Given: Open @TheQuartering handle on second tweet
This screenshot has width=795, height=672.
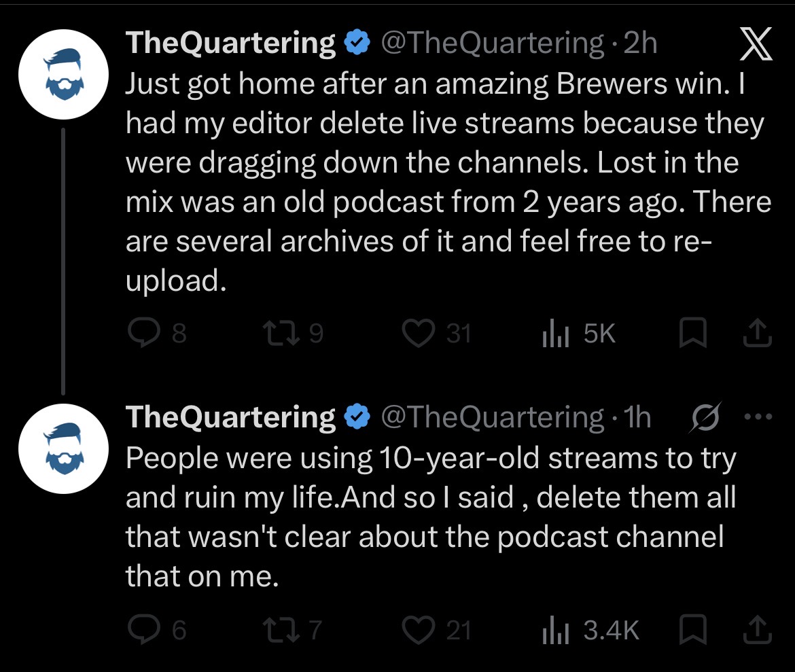Looking at the screenshot, I should tap(493, 417).
